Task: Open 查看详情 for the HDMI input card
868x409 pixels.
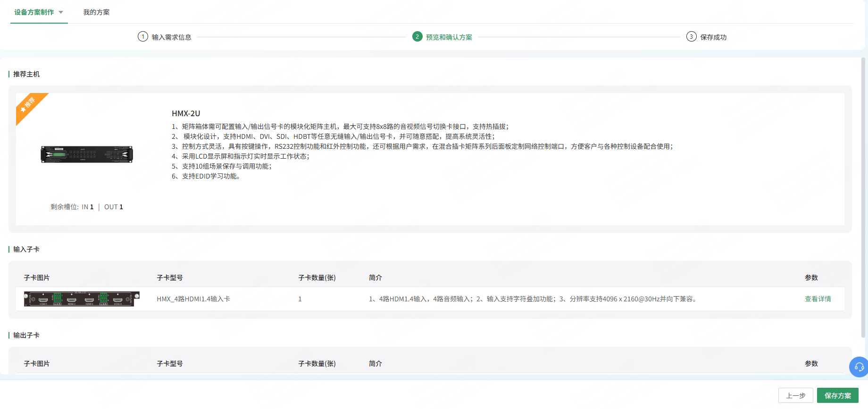Action: [x=818, y=299]
